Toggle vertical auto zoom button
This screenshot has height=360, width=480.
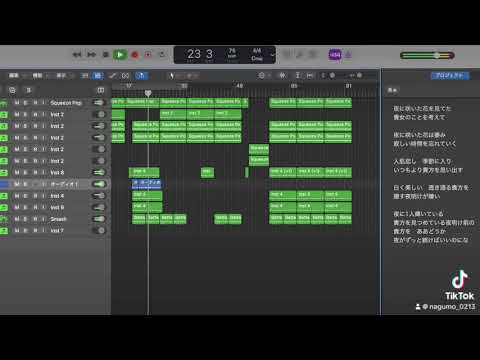(298, 75)
